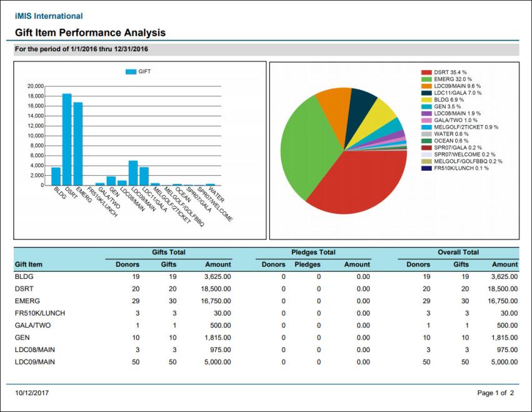Click the Pledges Total group header
This screenshot has width=532, height=412.
pyautogui.click(x=313, y=252)
